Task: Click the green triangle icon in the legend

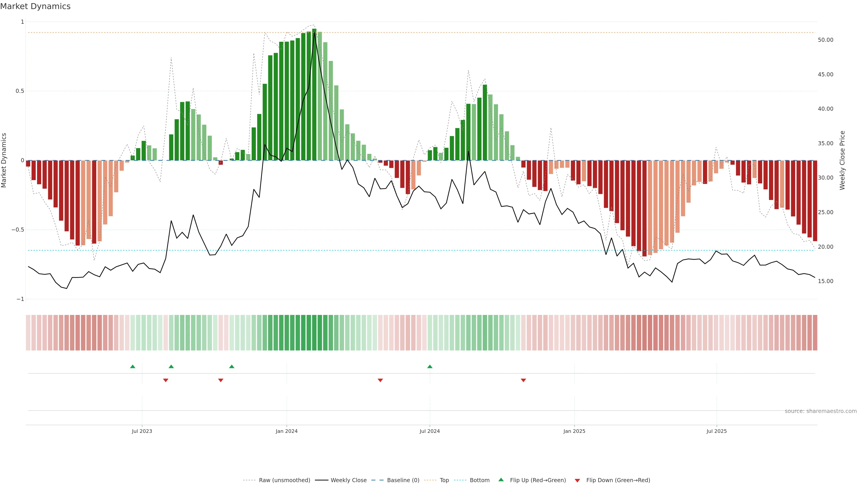Action: click(x=501, y=480)
